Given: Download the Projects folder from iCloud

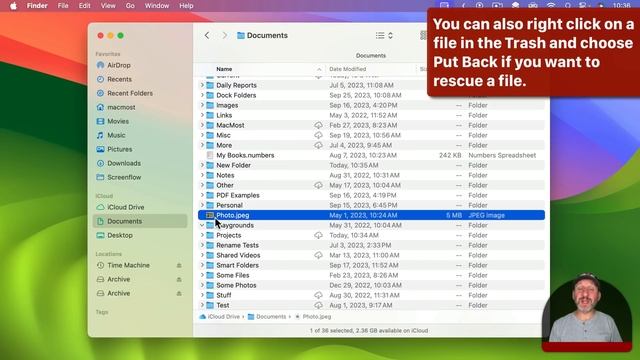Looking at the screenshot, I should click(318, 236).
